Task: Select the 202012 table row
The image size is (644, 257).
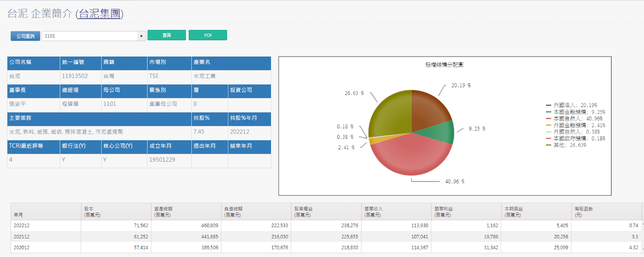Action: point(22,248)
